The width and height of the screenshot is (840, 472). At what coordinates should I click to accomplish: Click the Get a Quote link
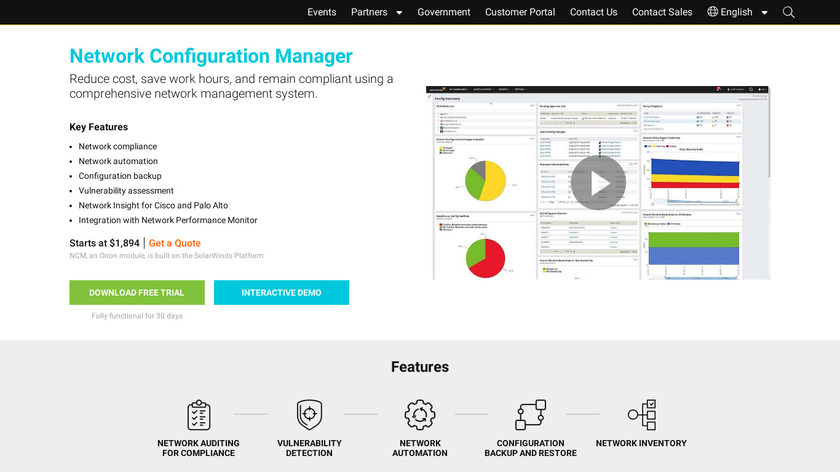(175, 243)
